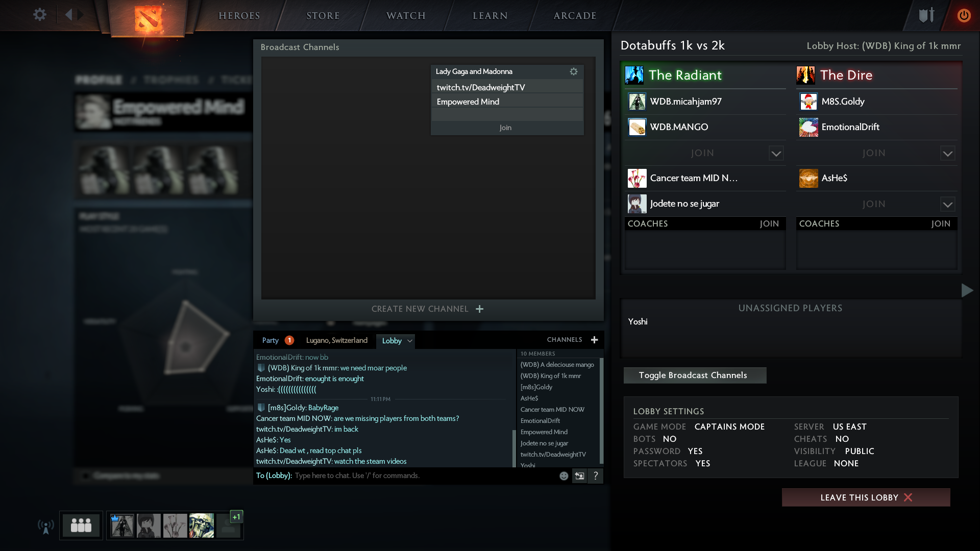Click the skull-faced party member avatar
Screen dimensions: 980x551
coord(202,525)
